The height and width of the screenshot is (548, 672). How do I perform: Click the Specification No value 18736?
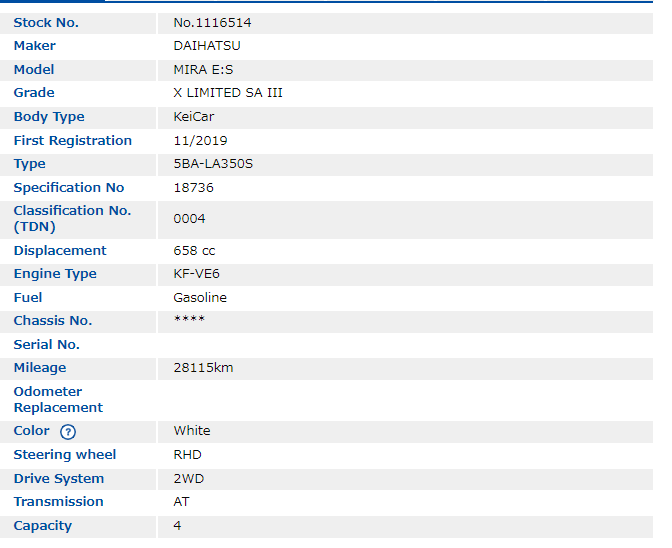point(193,188)
